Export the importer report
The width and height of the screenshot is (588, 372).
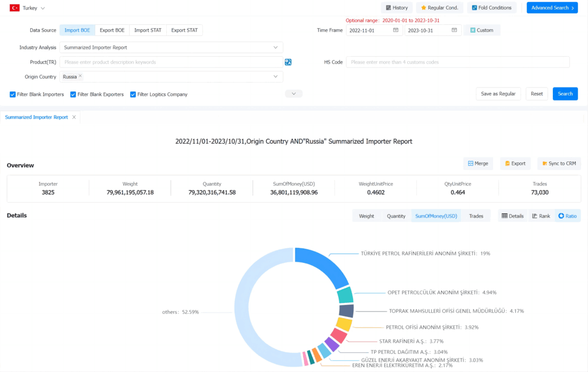point(515,163)
